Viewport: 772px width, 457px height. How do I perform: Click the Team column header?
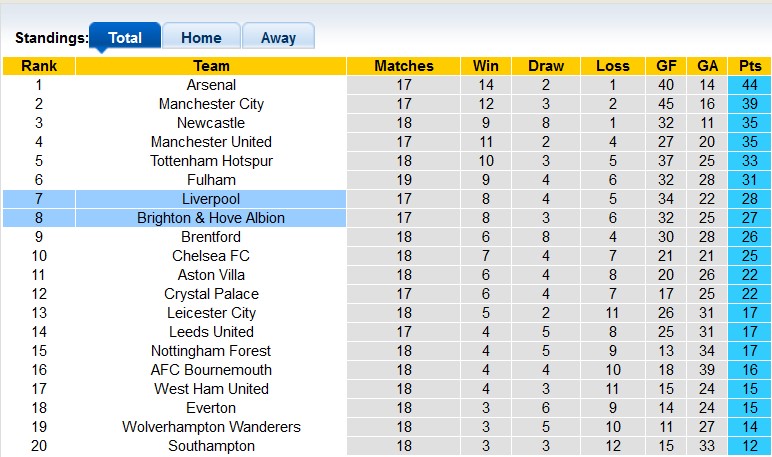(x=211, y=66)
